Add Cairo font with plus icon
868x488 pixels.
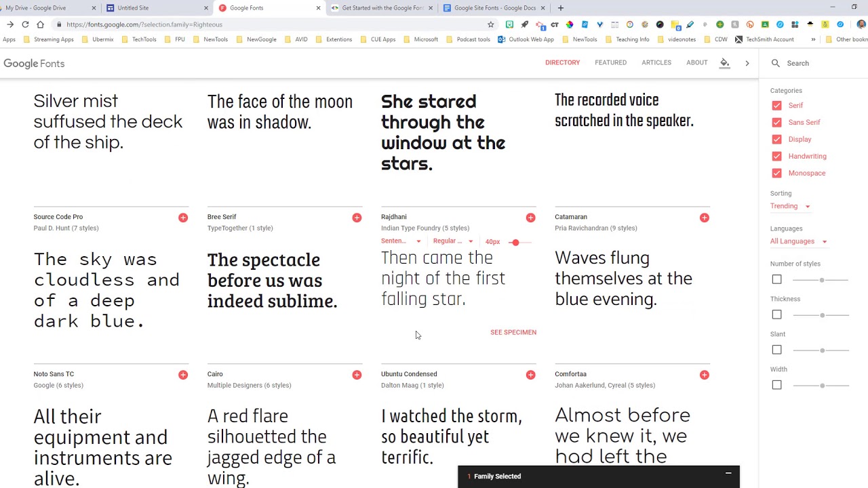coord(357,375)
